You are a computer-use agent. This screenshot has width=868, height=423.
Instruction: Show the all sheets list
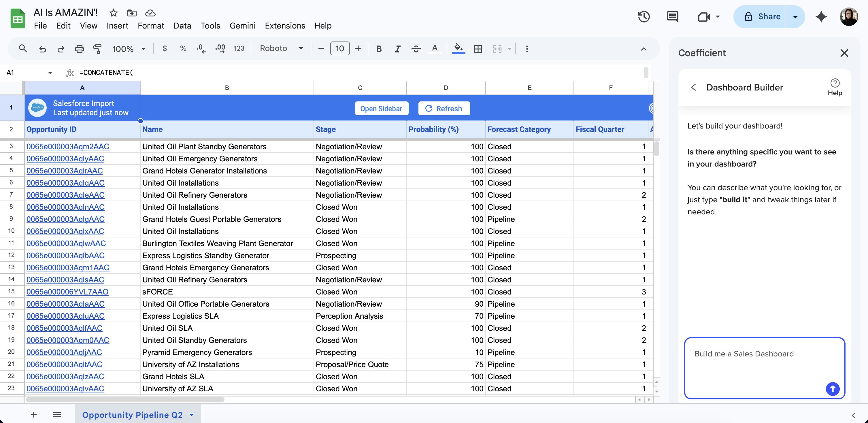point(56,415)
